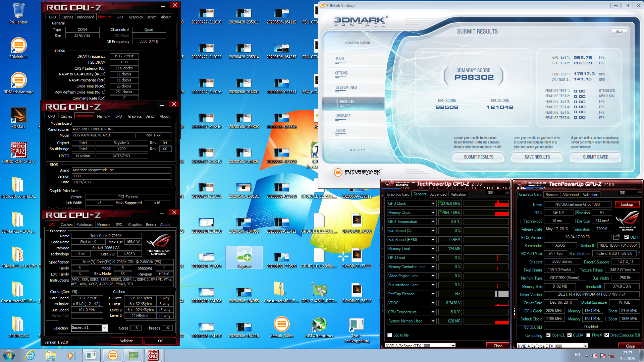Expand the Fan Speed (RPM) sensor dropdown
The image size is (644, 362).
[433, 240]
